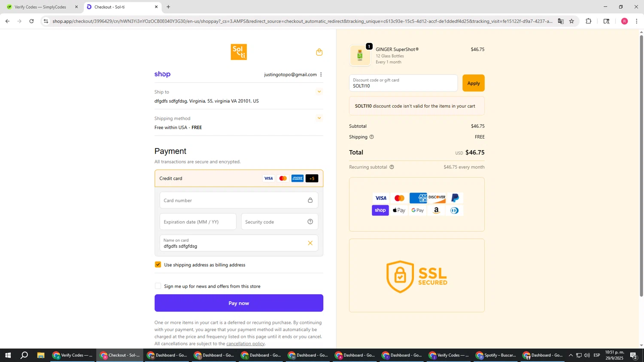Screen dimensions: 644x362
Task: Open the shopping bag cart icon
Action: click(x=319, y=52)
